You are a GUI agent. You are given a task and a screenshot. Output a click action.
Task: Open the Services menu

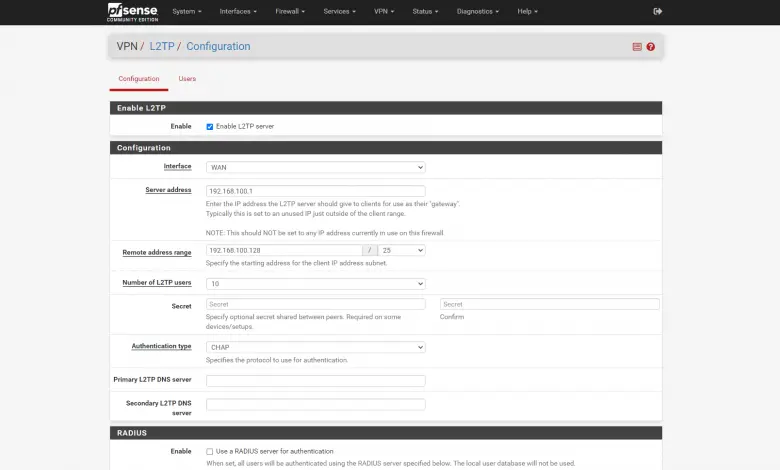pos(339,11)
